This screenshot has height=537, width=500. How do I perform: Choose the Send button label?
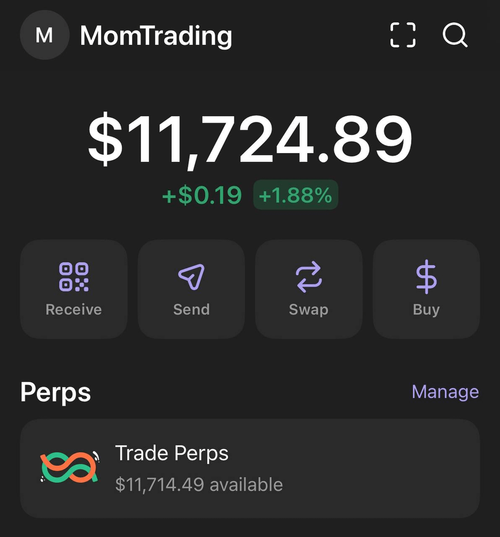191,310
